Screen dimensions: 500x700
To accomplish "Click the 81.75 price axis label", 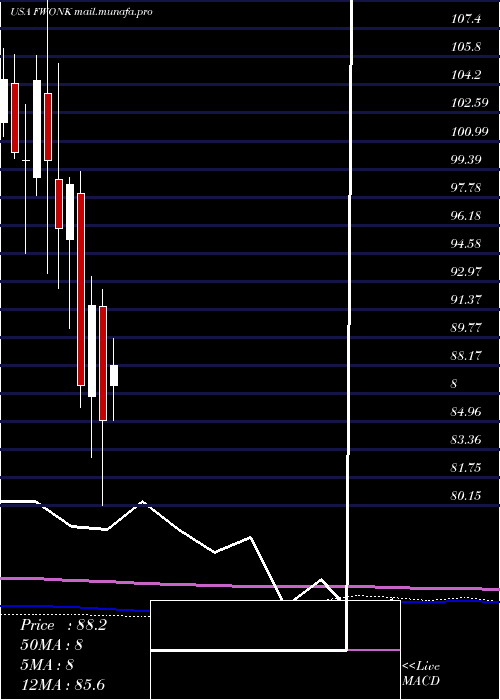I will click(466, 467).
